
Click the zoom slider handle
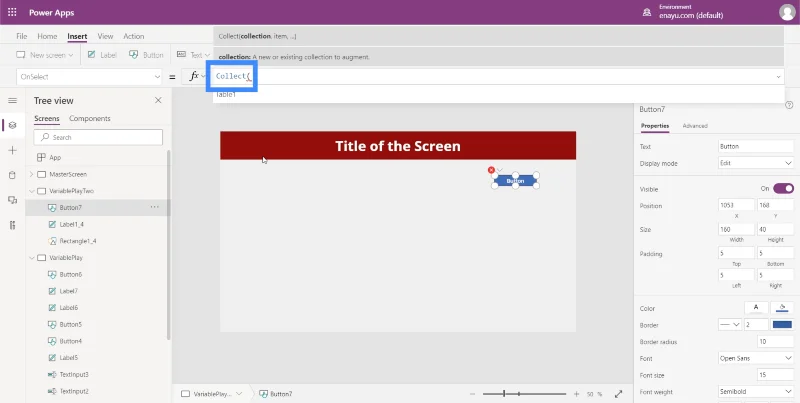(504, 394)
